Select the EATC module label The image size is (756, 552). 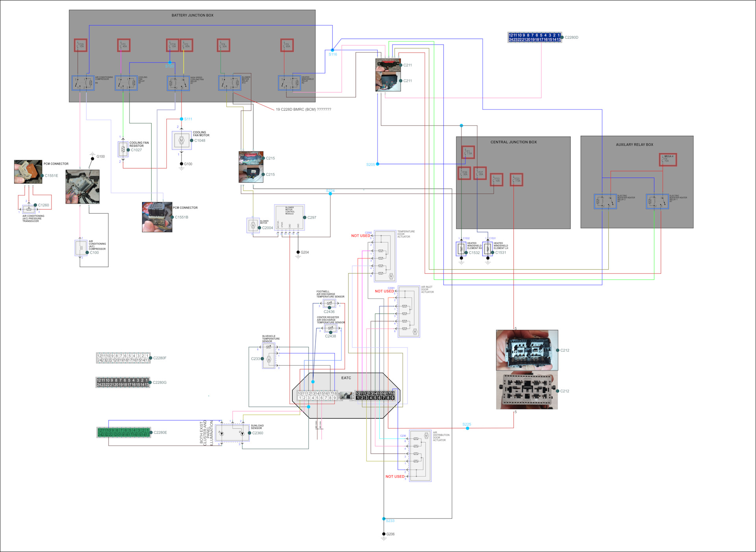346,378
